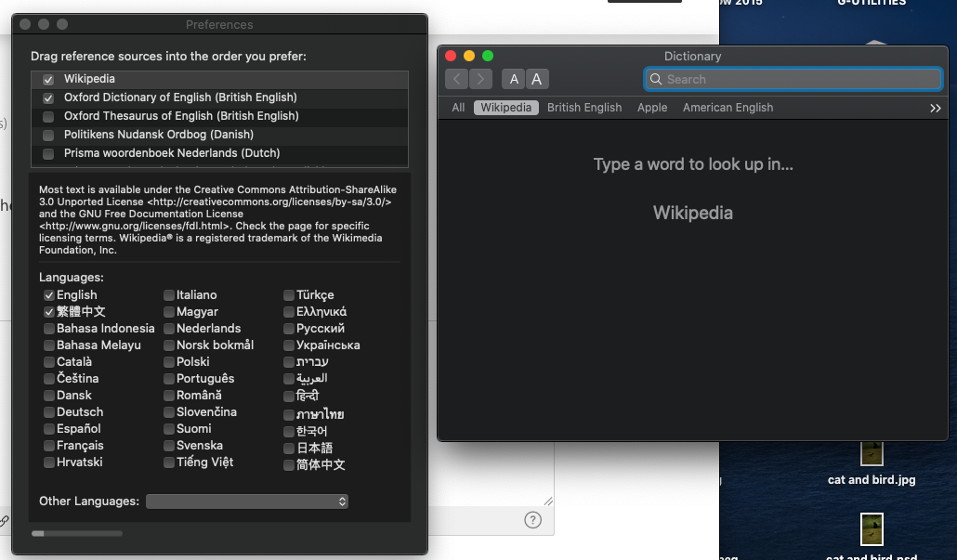Enable हिन्दी language checkbox

coord(289,397)
